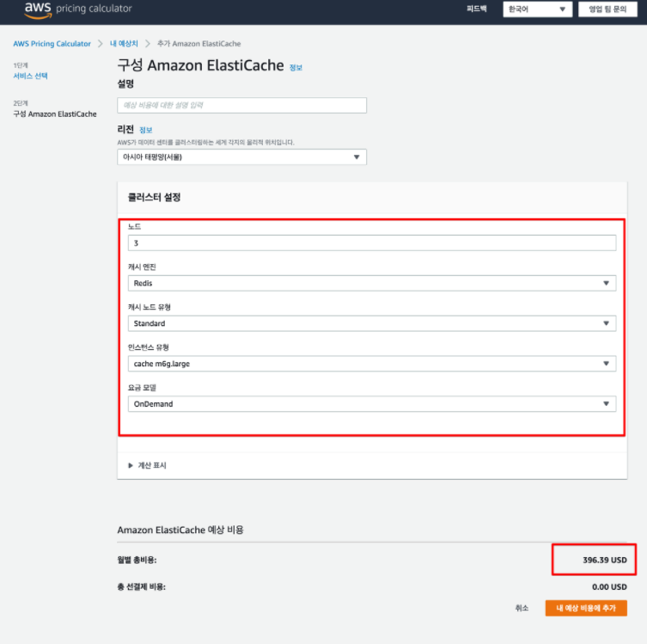
Task: Go to AWS Pricing Calculator breadcrumb
Action: pos(52,44)
